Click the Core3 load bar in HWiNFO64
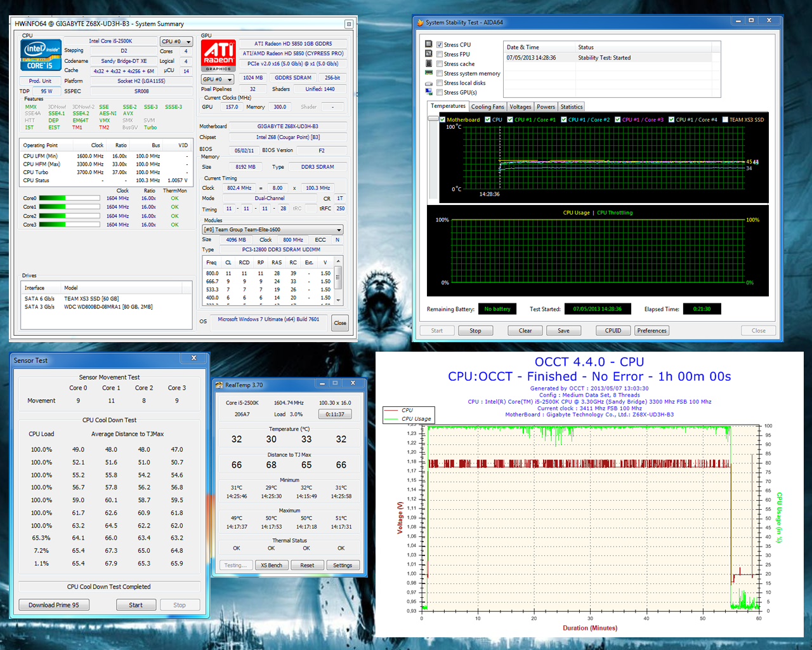 point(70,225)
